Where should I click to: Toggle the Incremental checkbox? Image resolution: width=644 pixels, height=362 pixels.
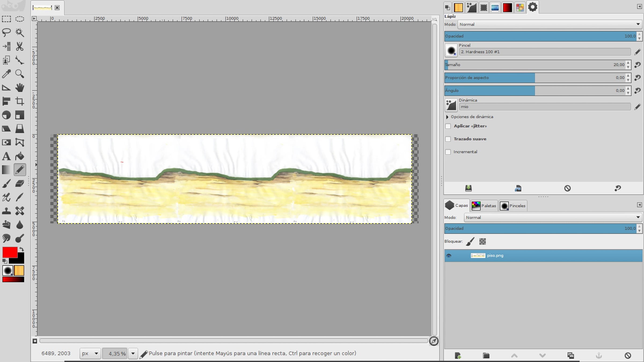pyautogui.click(x=448, y=152)
